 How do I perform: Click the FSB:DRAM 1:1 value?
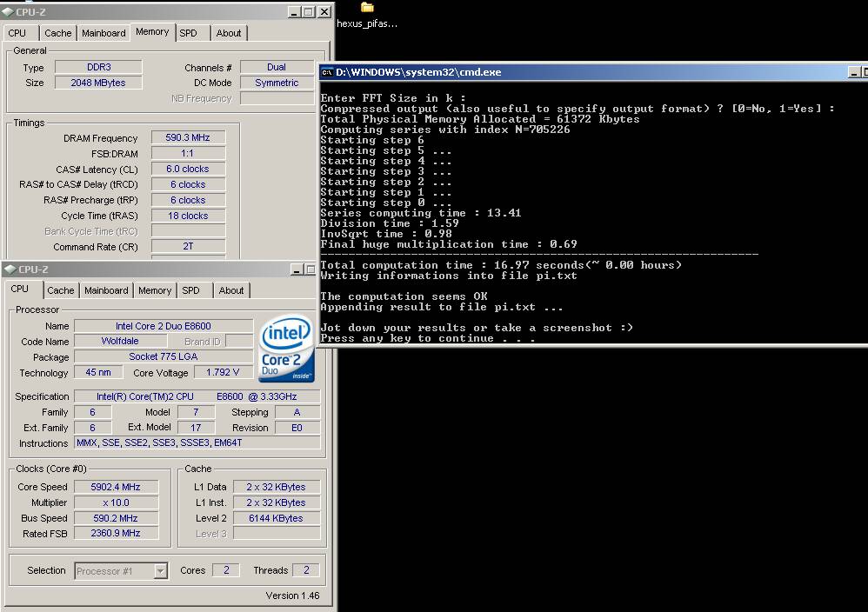coord(188,153)
